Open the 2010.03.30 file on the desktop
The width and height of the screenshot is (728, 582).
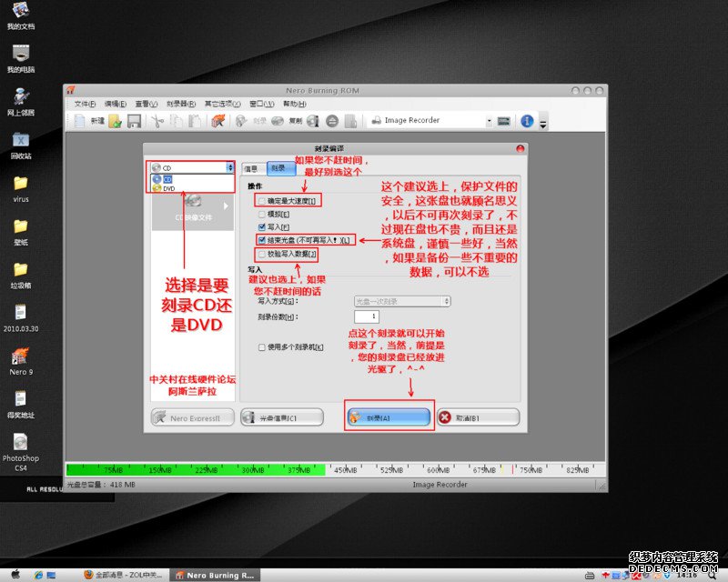tap(20, 318)
